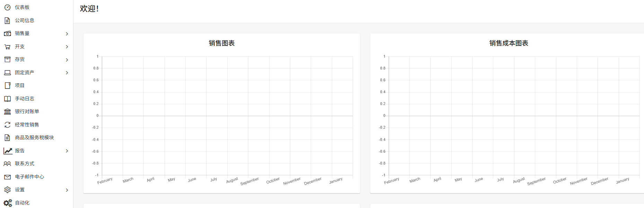644x208 pixels.
Task: Click the 仪表板 sidebar link
Action: click(x=22, y=7)
